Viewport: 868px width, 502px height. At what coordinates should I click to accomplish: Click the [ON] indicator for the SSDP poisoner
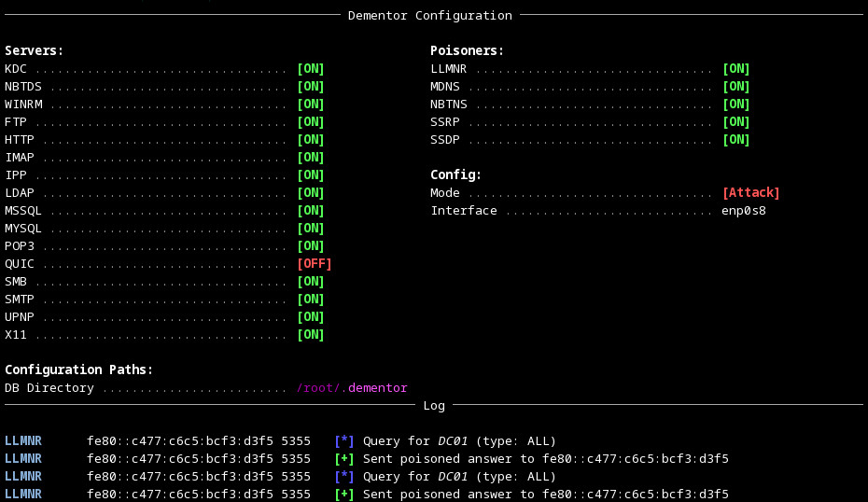pos(735,140)
